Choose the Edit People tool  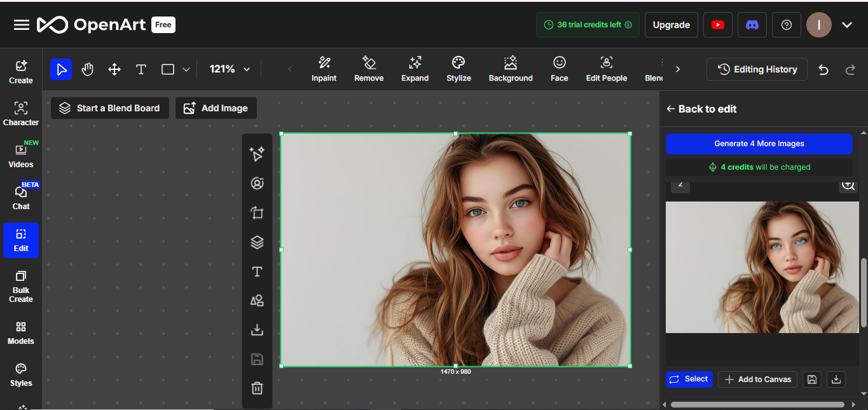pyautogui.click(x=607, y=69)
